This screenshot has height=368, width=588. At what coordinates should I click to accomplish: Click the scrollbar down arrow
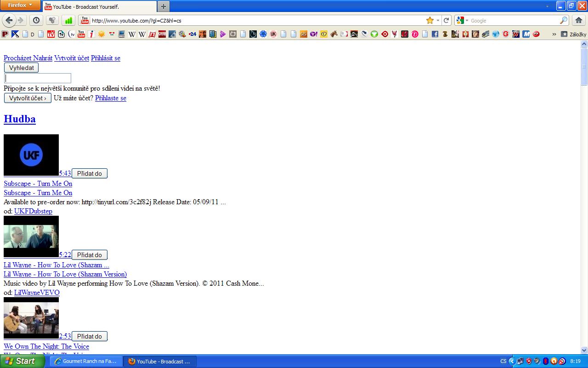click(584, 350)
